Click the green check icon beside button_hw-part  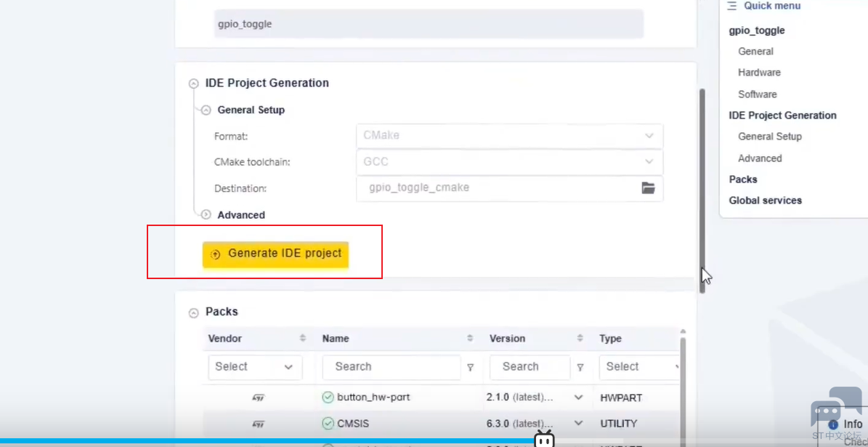(x=328, y=397)
